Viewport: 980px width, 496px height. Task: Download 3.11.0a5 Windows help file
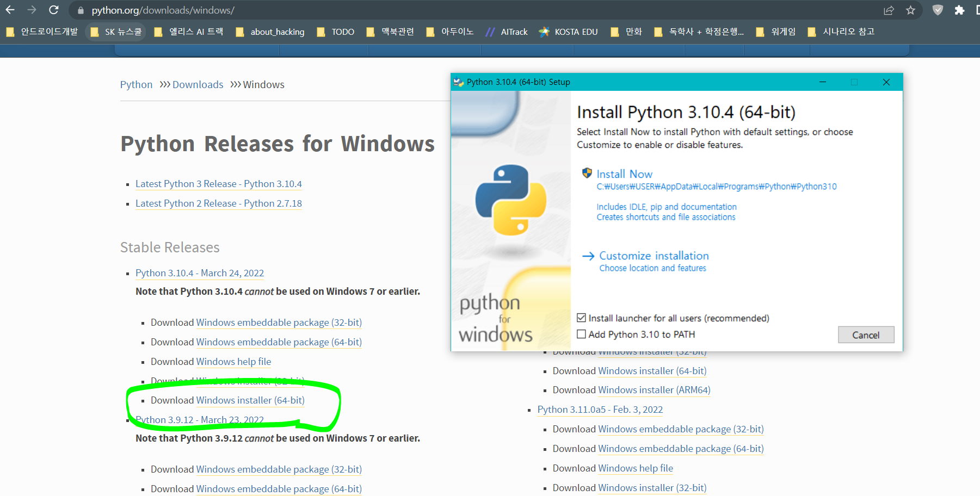click(x=636, y=468)
